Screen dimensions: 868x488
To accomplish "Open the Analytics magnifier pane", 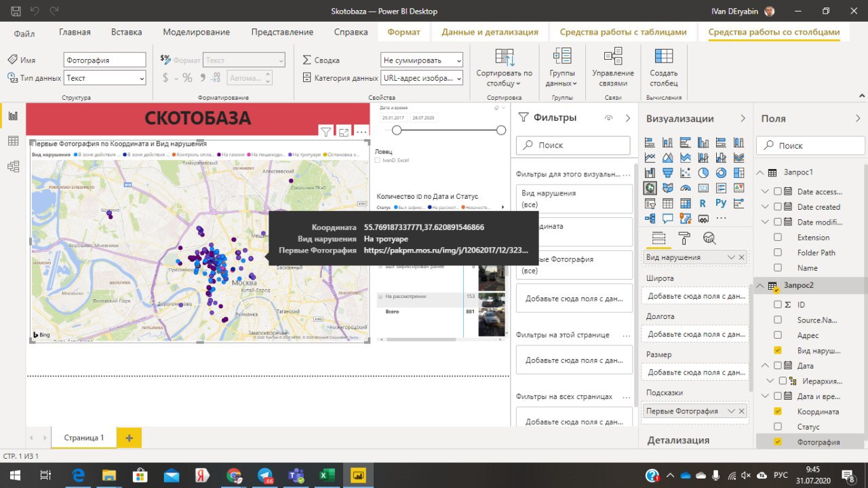I will click(x=709, y=238).
